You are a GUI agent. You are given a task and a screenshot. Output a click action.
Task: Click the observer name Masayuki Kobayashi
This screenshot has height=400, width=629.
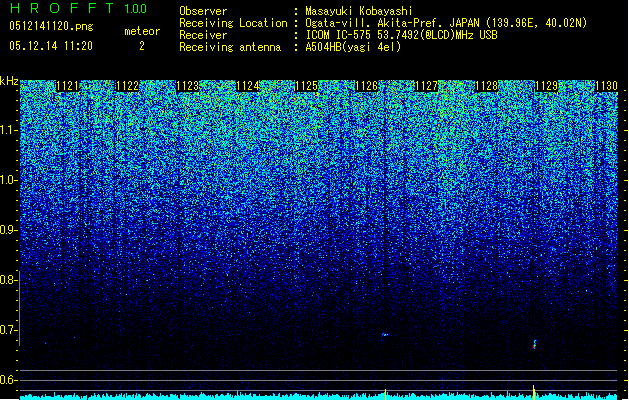pos(359,11)
